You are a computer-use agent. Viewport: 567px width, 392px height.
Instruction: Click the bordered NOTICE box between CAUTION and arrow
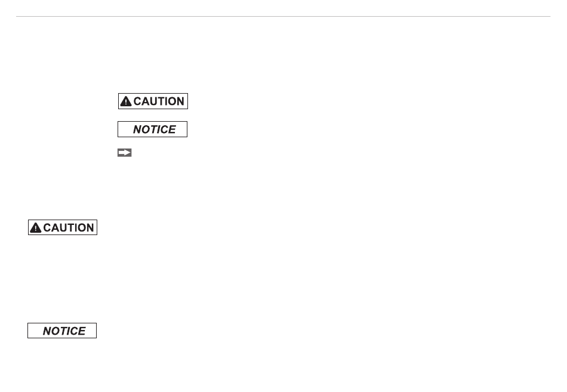152,129
